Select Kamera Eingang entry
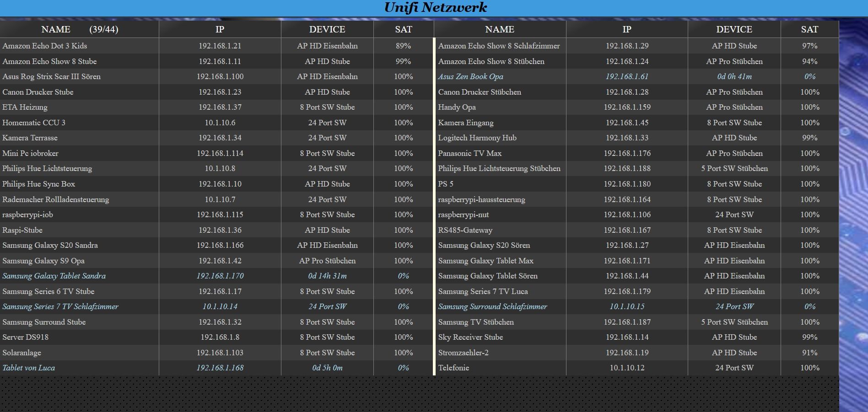The width and height of the screenshot is (868, 412). [465, 123]
